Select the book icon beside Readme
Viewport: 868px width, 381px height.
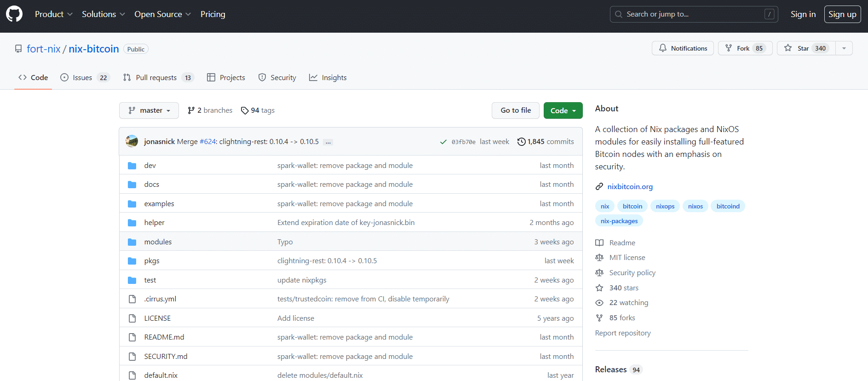pos(599,243)
